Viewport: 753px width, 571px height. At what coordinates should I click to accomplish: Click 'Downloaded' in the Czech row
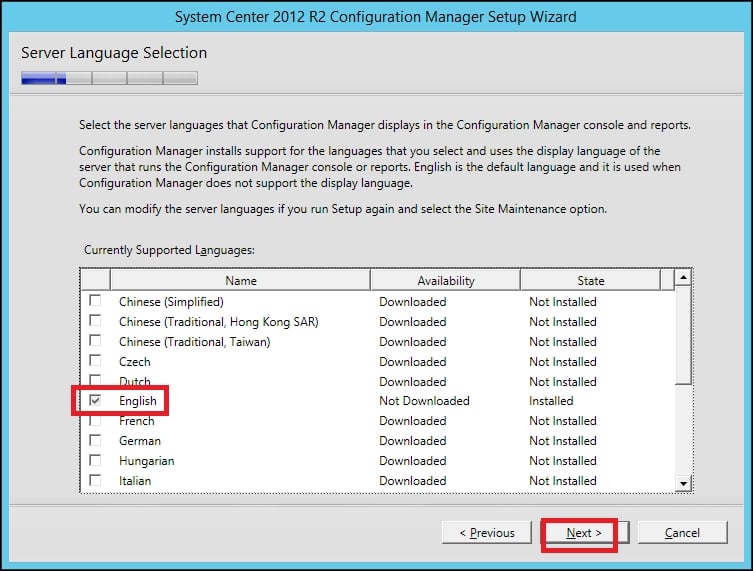[x=413, y=362]
